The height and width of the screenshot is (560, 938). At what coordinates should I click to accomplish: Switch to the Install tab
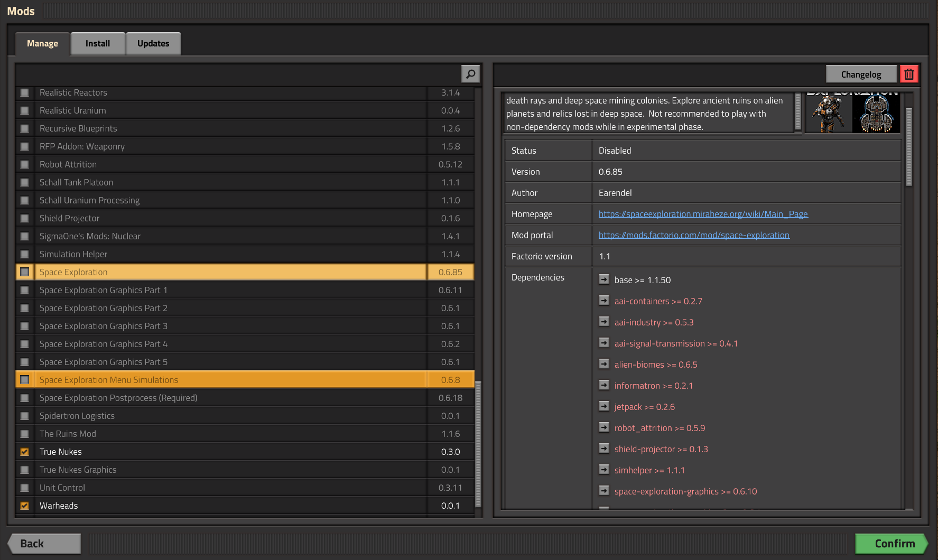(98, 44)
